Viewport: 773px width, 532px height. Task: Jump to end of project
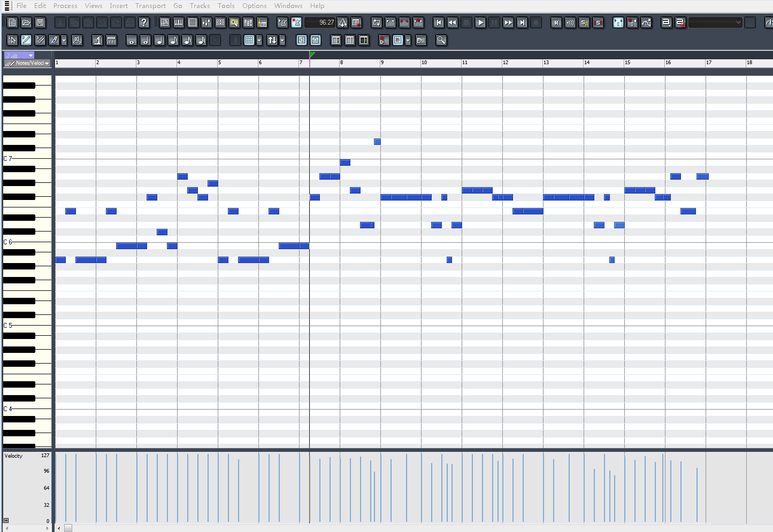tap(522, 22)
